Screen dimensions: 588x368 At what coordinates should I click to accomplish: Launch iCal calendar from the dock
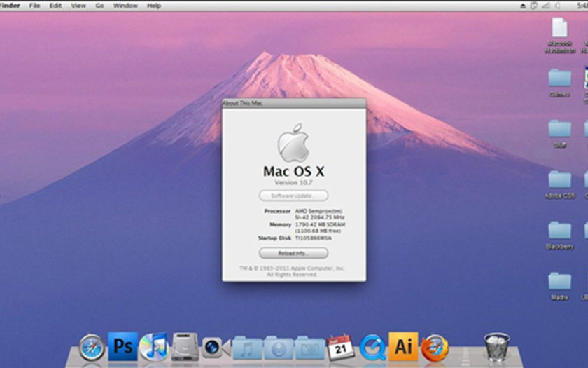click(341, 347)
